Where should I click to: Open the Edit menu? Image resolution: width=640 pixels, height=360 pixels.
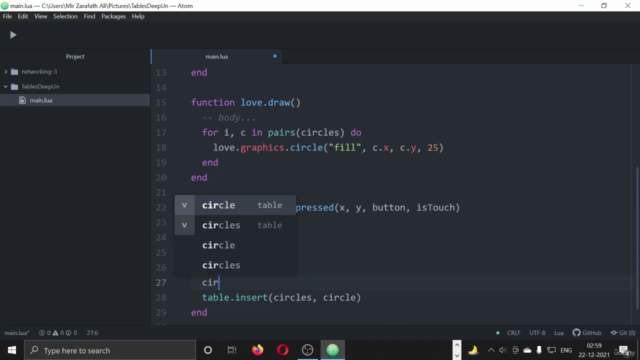[23, 16]
